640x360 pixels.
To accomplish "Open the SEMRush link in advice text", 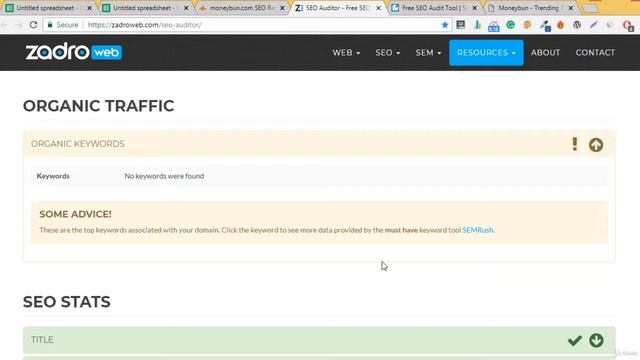I will point(478,230).
